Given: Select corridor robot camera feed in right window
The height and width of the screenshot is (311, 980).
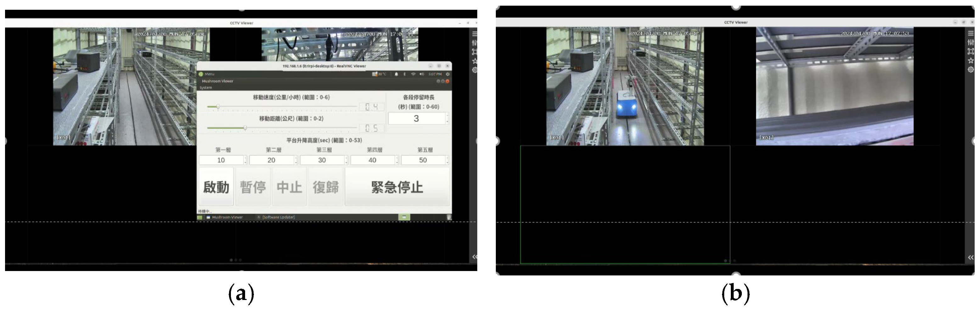Looking at the screenshot, I should [625, 86].
